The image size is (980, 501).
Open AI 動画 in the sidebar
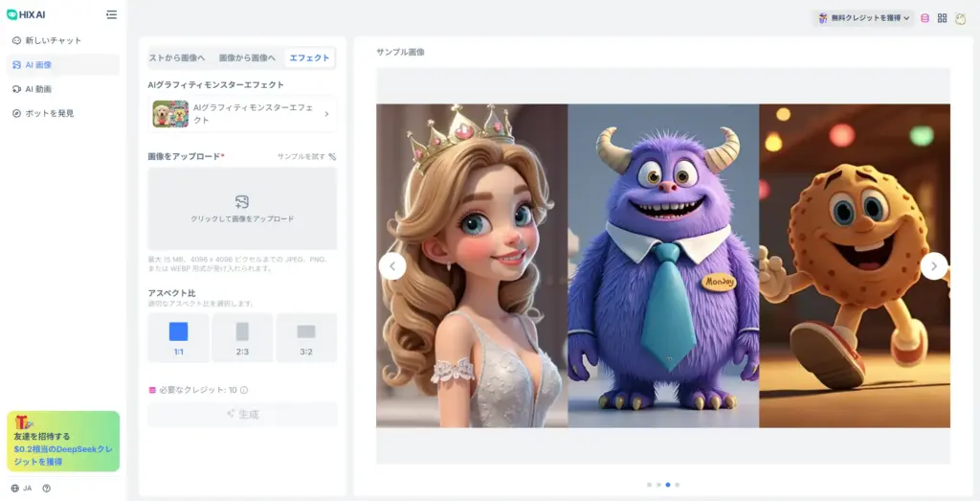[38, 89]
